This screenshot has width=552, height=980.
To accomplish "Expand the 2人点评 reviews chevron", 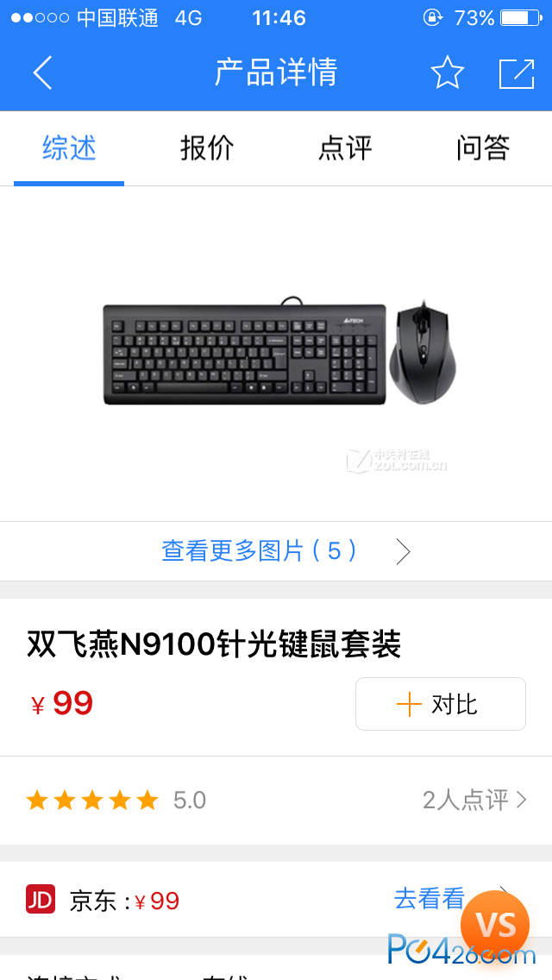I will (x=521, y=800).
